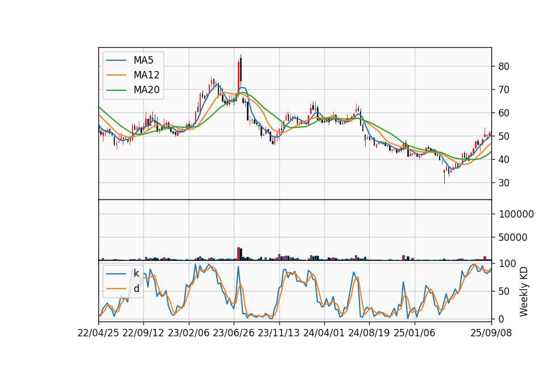Click the k legend label
The height and width of the screenshot is (392, 546).
click(136, 273)
